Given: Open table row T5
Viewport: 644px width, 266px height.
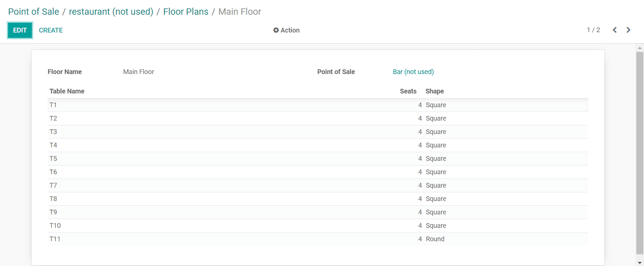Looking at the screenshot, I should click(x=318, y=159).
